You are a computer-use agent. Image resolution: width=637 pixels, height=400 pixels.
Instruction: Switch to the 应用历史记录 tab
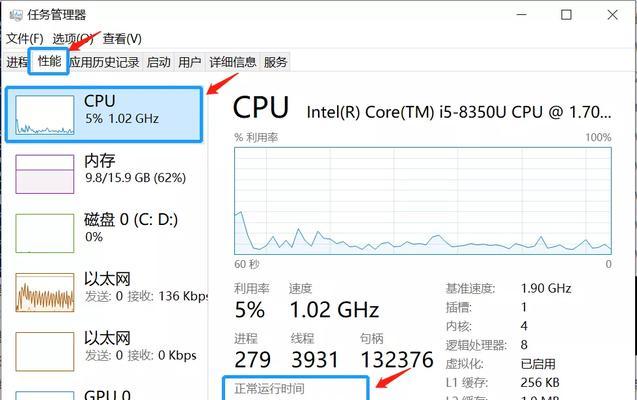click(x=105, y=62)
